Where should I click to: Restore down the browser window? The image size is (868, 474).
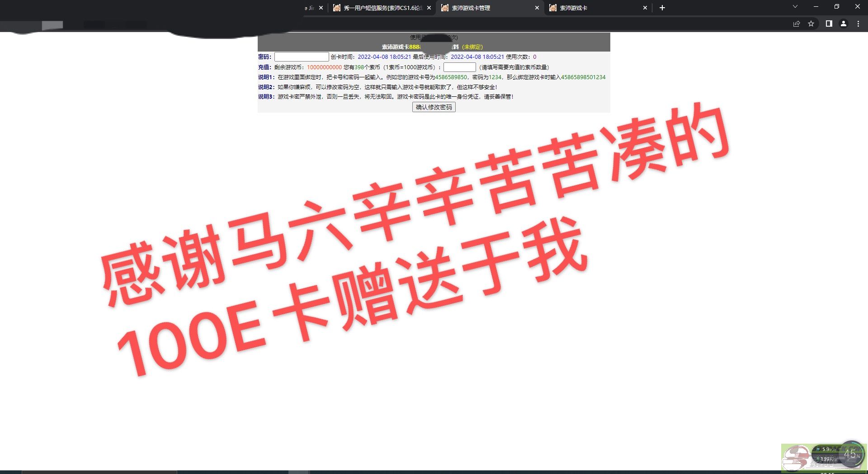(836, 7)
